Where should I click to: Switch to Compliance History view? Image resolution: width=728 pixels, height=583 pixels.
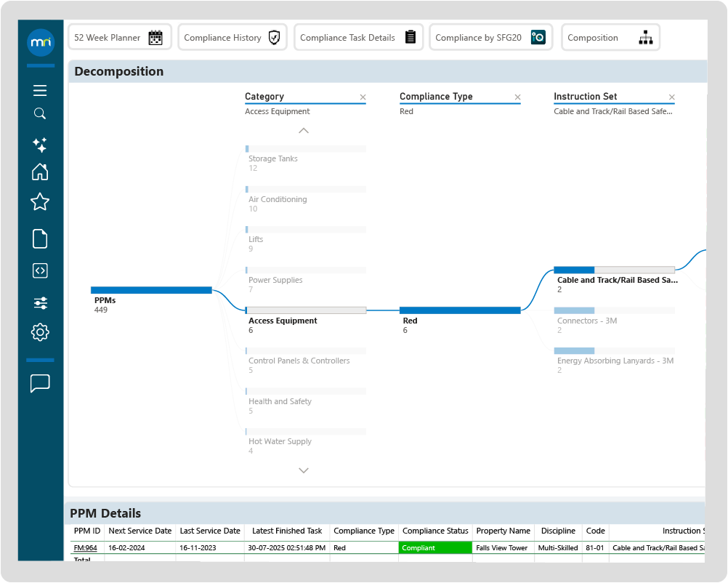232,38
